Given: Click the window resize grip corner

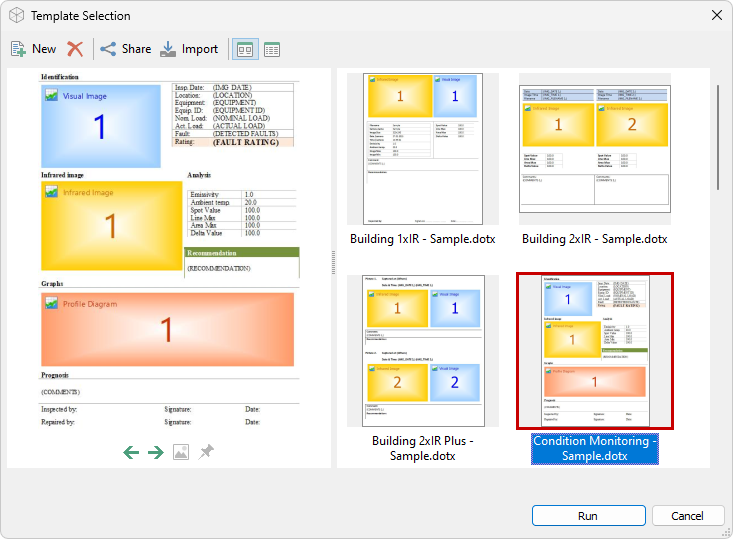Looking at the screenshot, I should (x=726, y=532).
